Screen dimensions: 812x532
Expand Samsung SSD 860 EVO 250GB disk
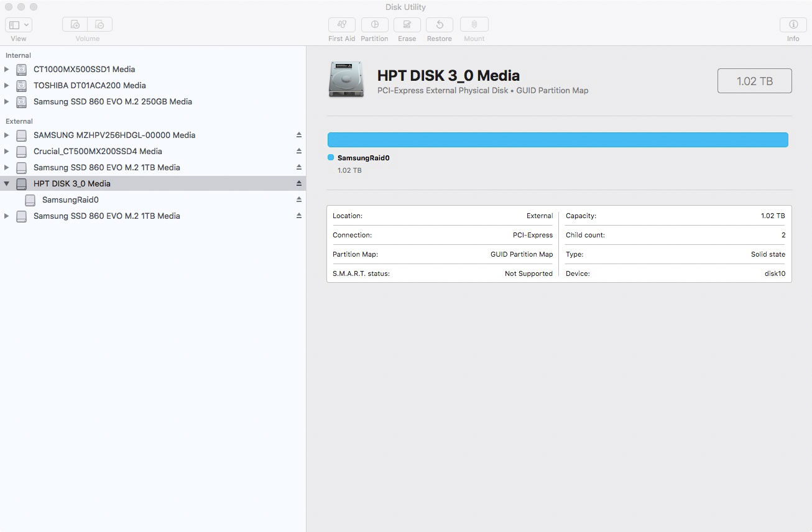click(x=7, y=101)
